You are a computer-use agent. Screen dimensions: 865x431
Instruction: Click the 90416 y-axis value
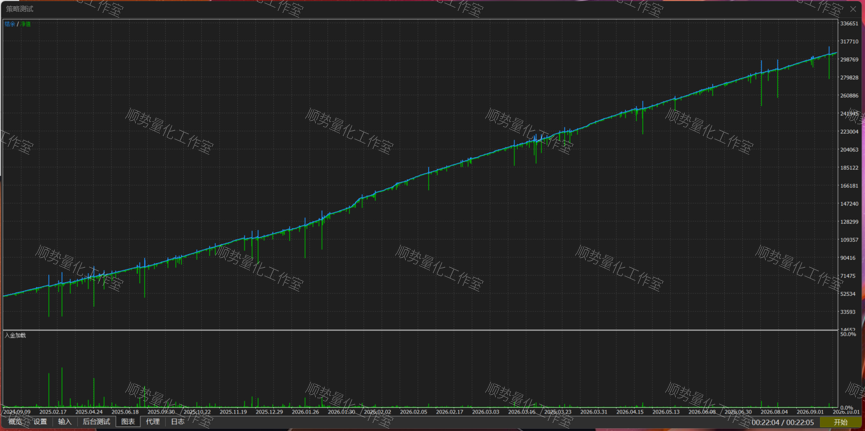[847, 258]
